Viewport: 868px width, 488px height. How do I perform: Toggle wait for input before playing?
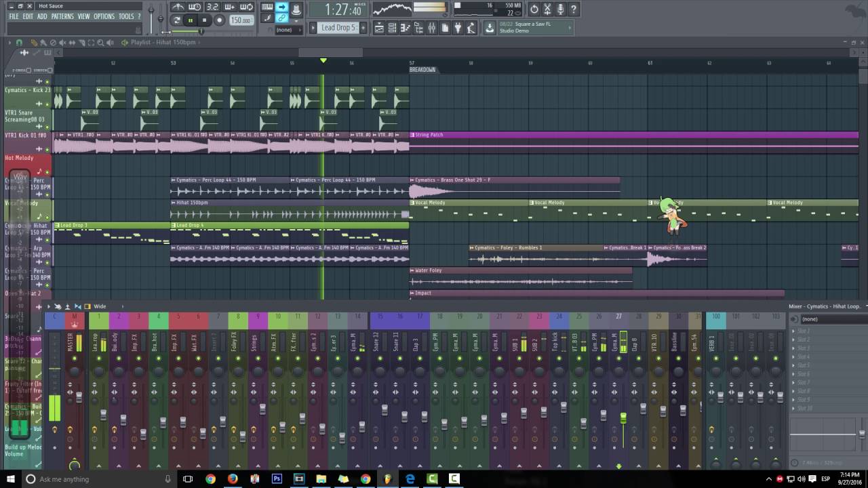pos(193,7)
